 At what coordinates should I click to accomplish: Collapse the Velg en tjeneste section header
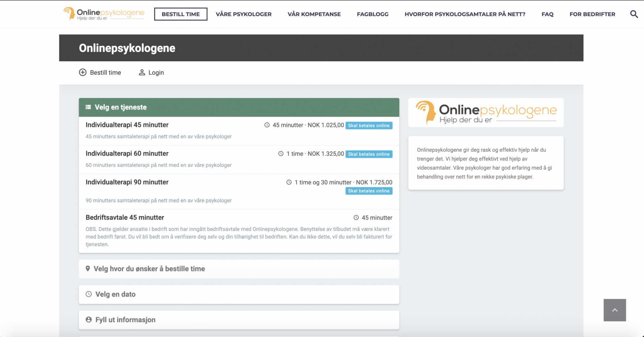(239, 107)
